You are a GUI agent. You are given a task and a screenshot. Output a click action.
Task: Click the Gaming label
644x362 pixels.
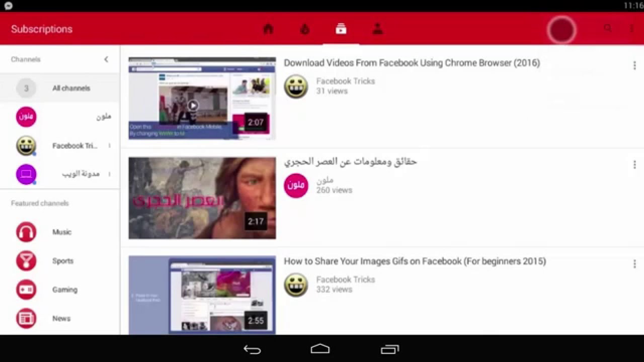65,290
